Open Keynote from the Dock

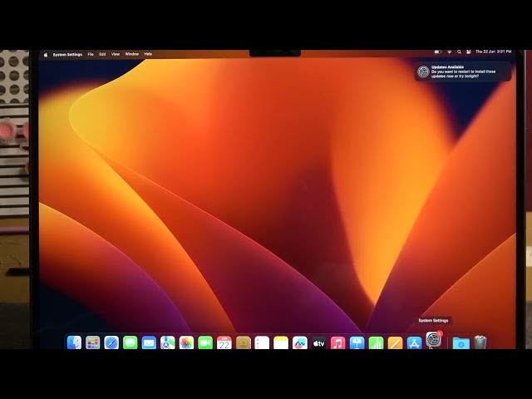click(357, 342)
